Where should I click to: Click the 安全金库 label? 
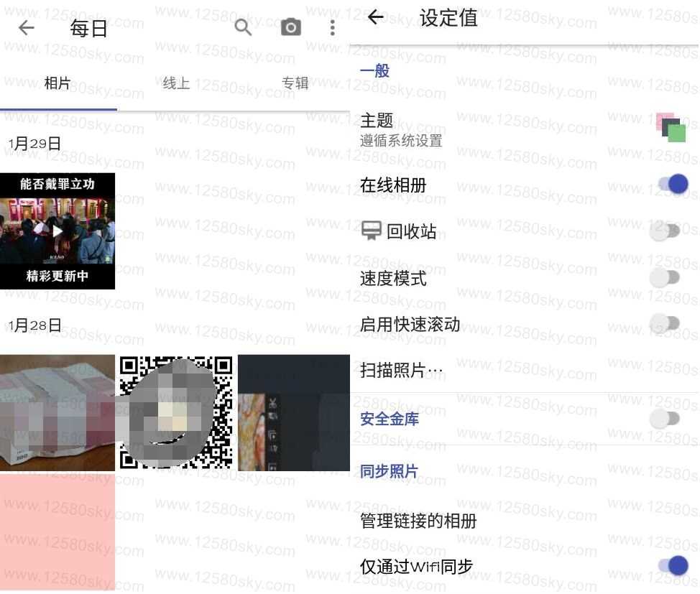(x=390, y=419)
